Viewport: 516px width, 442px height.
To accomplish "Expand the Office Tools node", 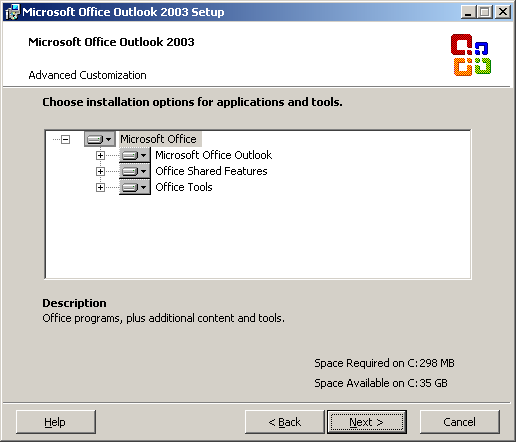I will [100, 187].
